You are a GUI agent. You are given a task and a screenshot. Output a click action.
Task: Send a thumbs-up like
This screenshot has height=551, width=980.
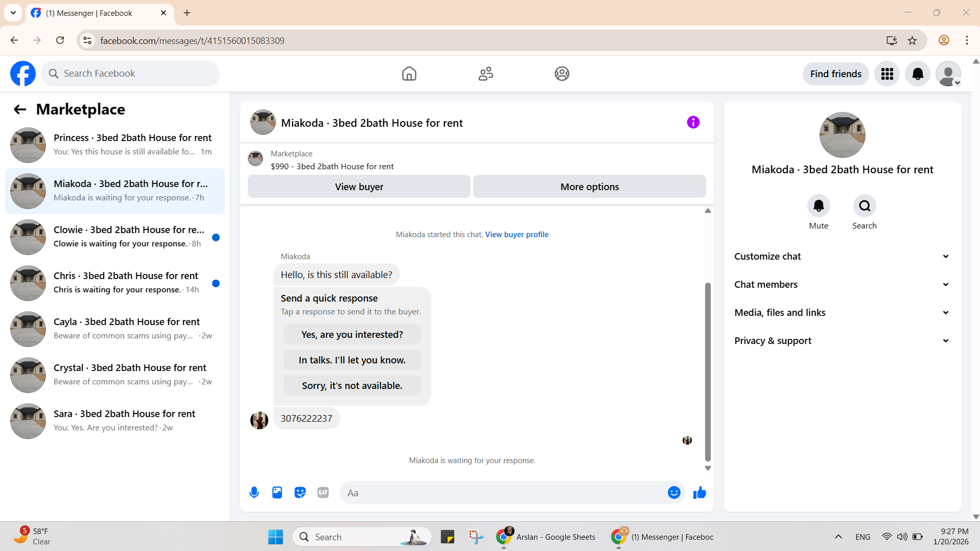[699, 493]
